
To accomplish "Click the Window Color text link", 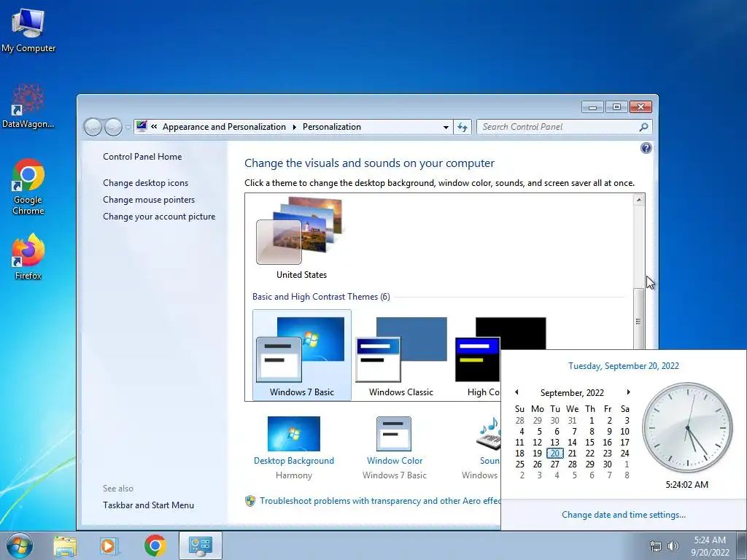I will (395, 461).
